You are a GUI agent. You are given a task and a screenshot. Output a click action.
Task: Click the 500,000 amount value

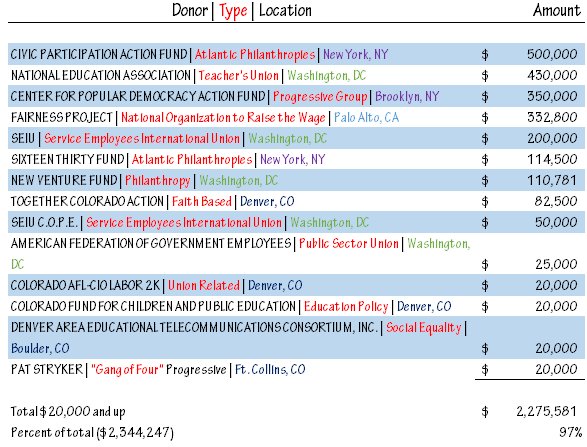[552, 55]
